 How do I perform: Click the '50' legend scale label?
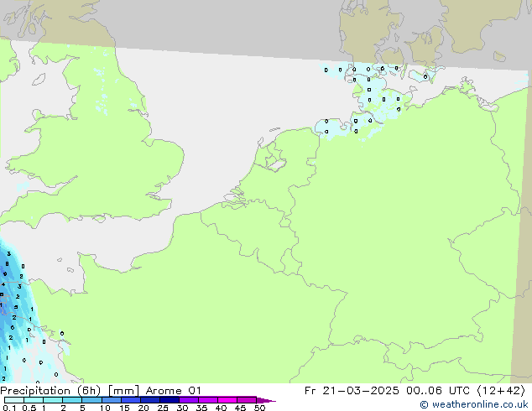point(259,408)
